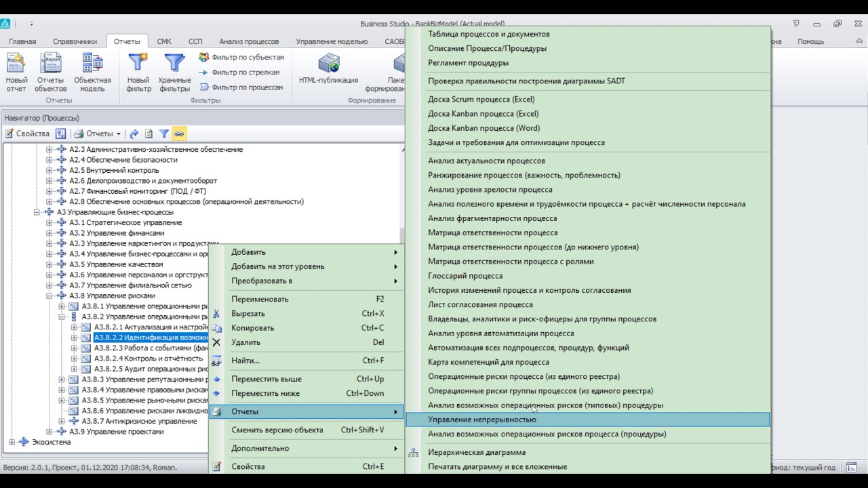The image size is (868, 488).
Task: Run Таблица процессов и документов report
Action: click(x=588, y=34)
